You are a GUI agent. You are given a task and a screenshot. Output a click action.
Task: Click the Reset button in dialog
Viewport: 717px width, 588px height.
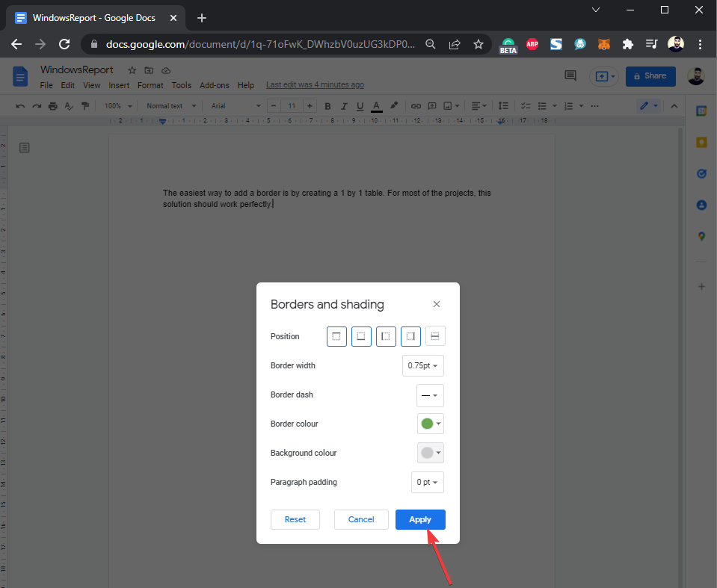tap(295, 519)
